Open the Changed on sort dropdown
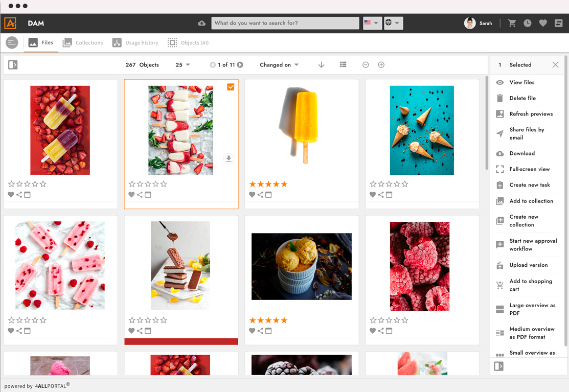The height and width of the screenshot is (392, 569). click(x=279, y=65)
